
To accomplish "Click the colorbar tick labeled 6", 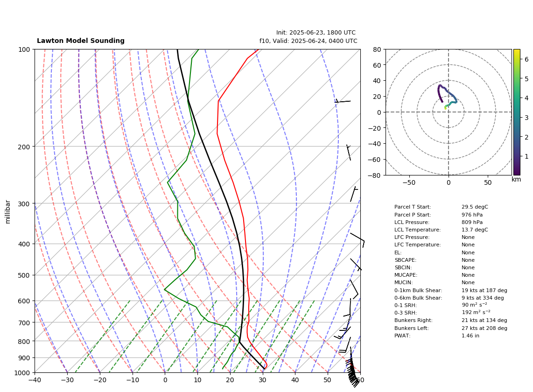I will [x=526, y=59].
